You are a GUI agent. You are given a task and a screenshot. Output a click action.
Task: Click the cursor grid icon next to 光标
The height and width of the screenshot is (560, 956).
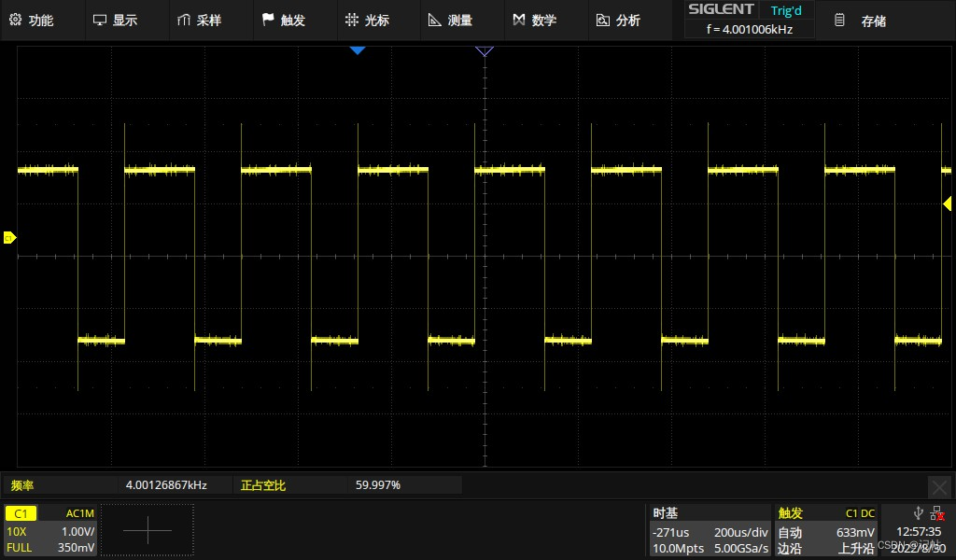tap(352, 20)
